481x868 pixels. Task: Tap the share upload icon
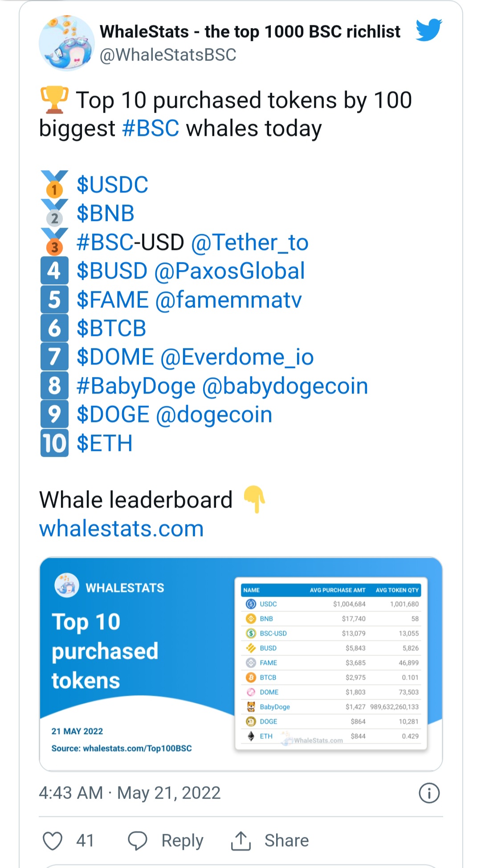(x=241, y=841)
